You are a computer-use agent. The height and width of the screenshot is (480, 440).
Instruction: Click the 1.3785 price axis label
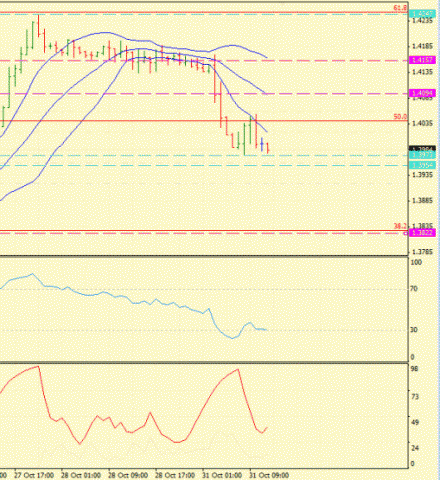pos(423,252)
